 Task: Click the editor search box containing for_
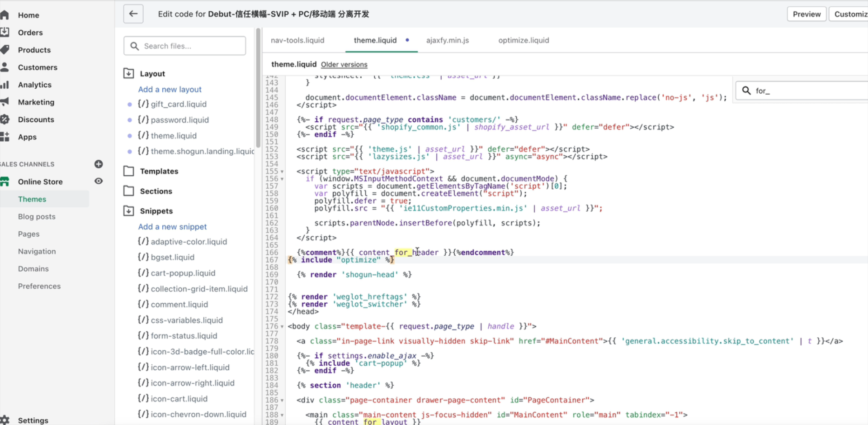[x=802, y=91]
